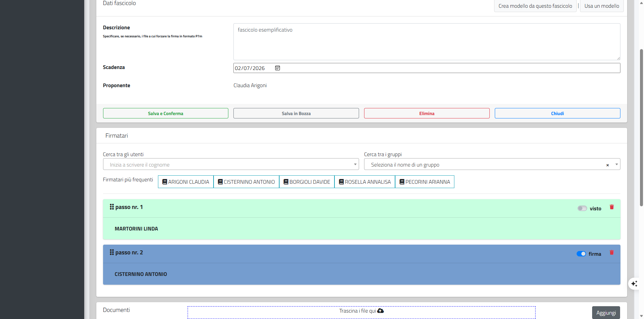Click Salva e Conferma button
644x319 pixels.
[165, 113]
